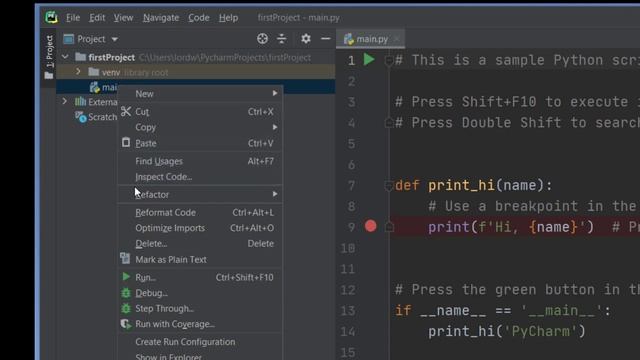Click the green Debug bug icon

pos(126,293)
